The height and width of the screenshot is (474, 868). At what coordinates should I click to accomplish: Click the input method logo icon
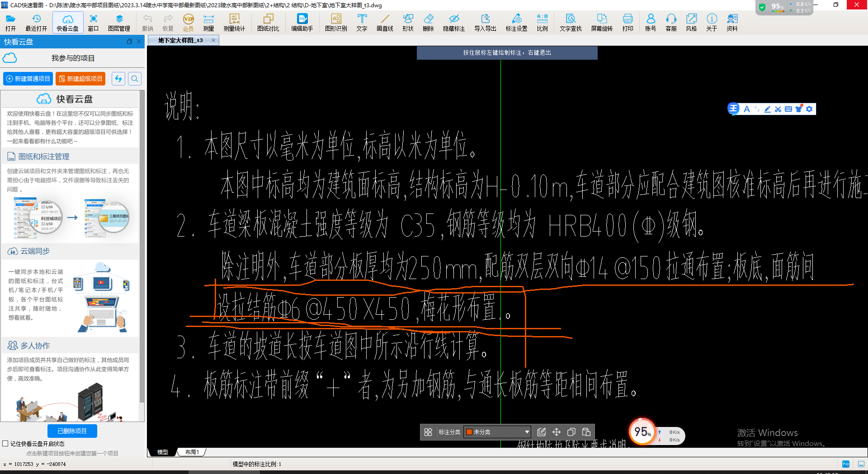(x=733, y=109)
